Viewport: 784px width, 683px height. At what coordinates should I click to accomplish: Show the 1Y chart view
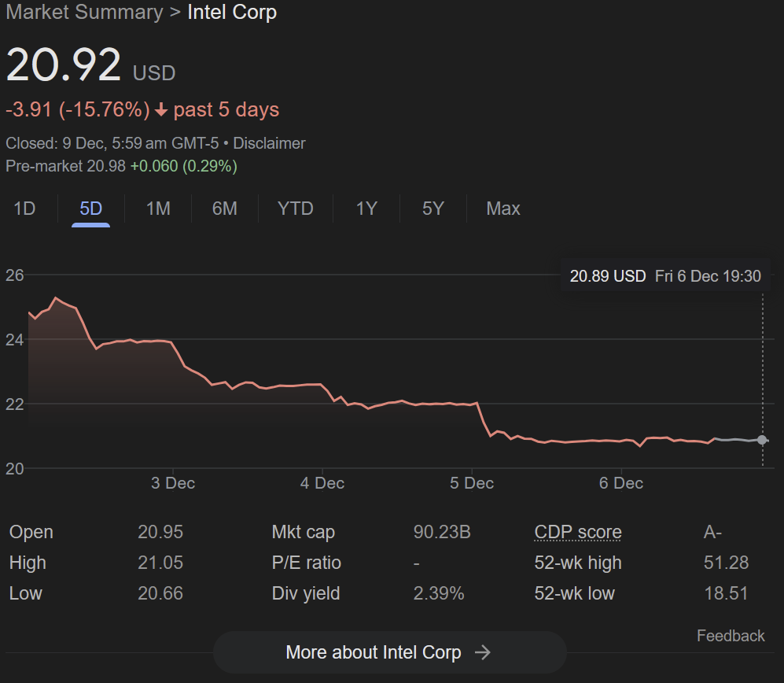(366, 209)
